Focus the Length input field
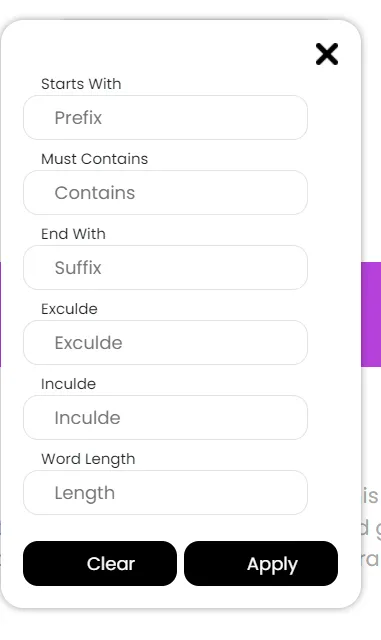Viewport: 381px width, 640px height. click(x=165, y=493)
